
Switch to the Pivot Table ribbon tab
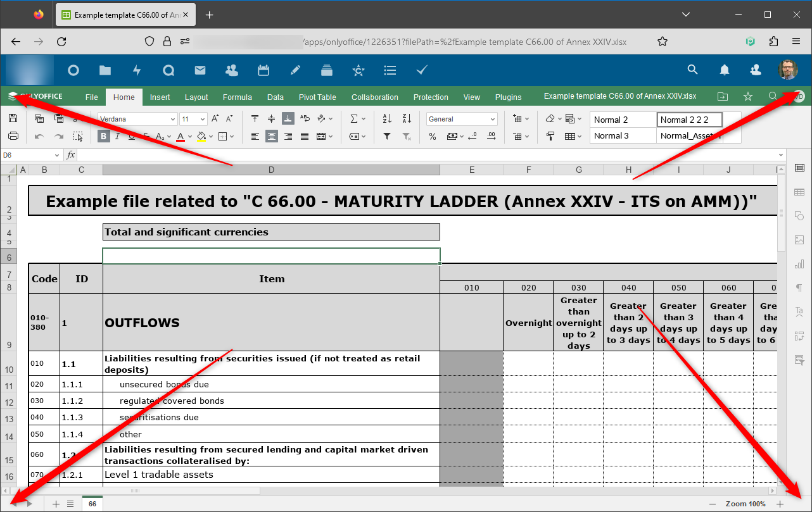(317, 97)
